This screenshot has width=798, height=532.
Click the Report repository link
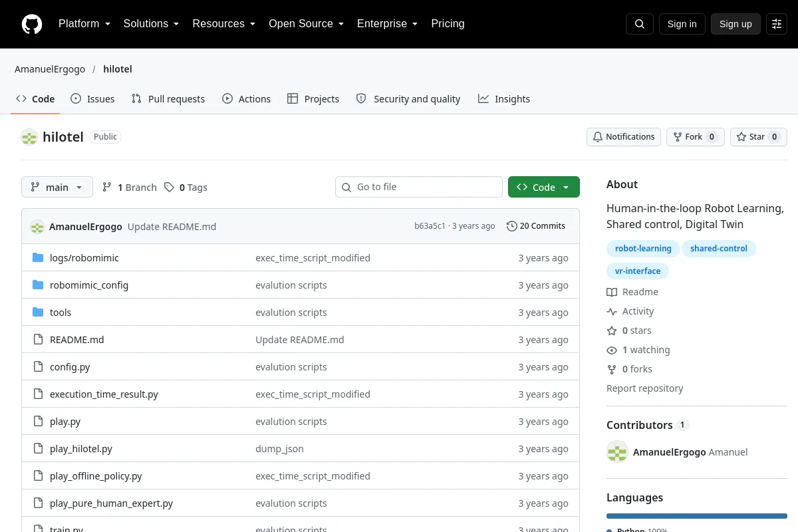645,388
